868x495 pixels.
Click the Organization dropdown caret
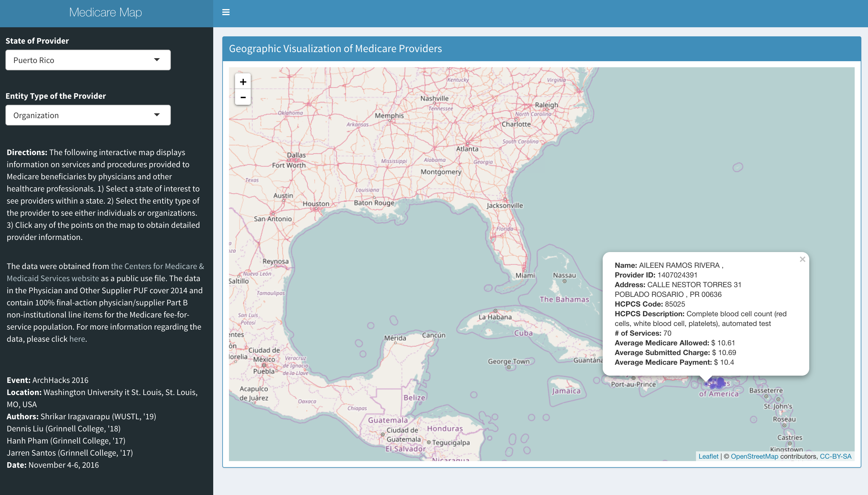157,115
